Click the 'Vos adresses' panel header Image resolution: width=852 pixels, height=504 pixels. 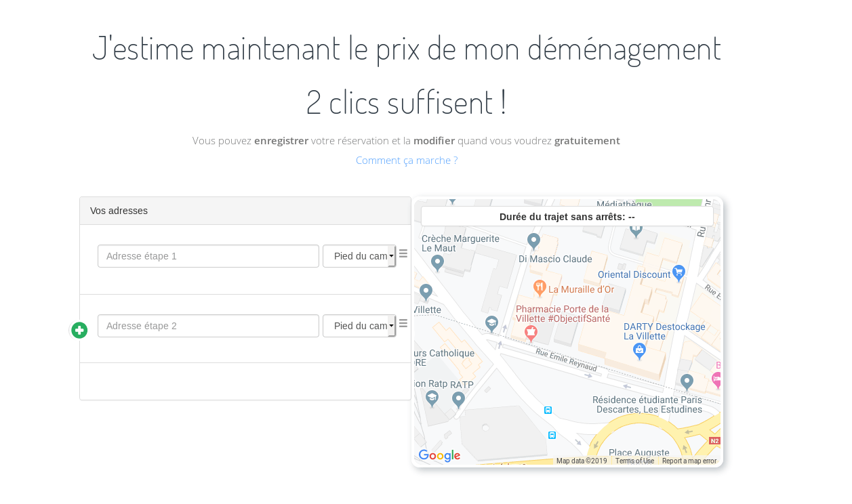245,211
